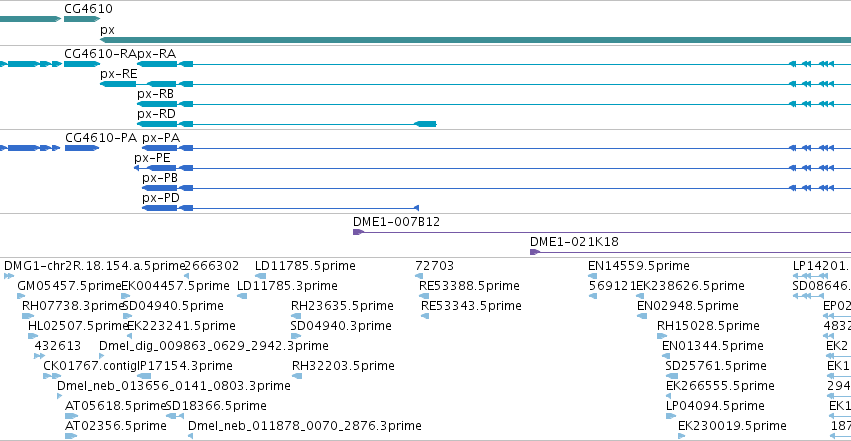
Task: Select the EK230019.5prime EST label
Action: coord(732,426)
